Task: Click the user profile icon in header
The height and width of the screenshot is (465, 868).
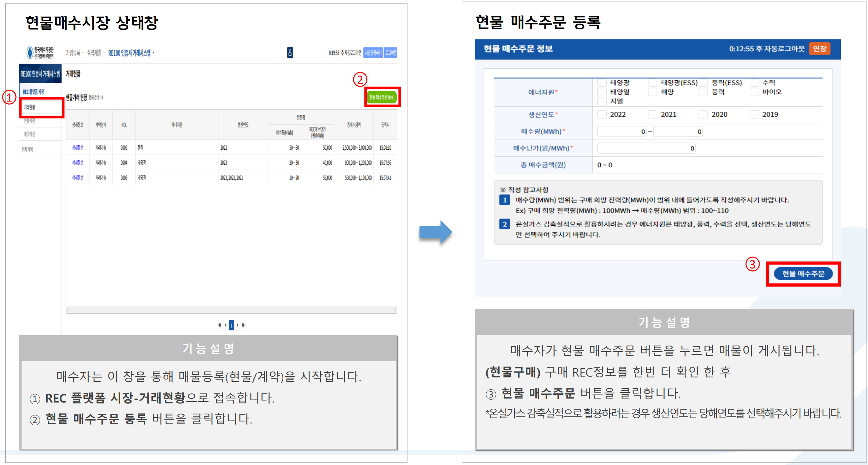Action: (290, 52)
